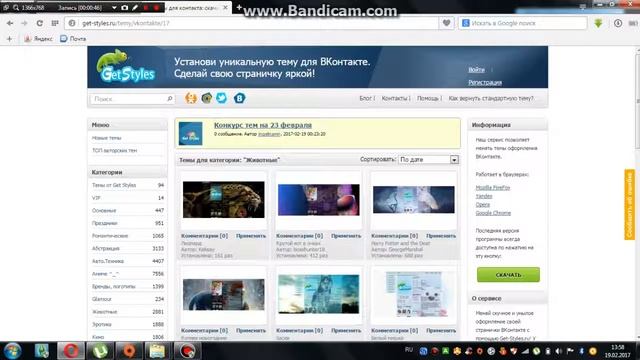Viewport: 640px width, 360px height.
Task: Open the Windows Start button
Action: click(12, 351)
